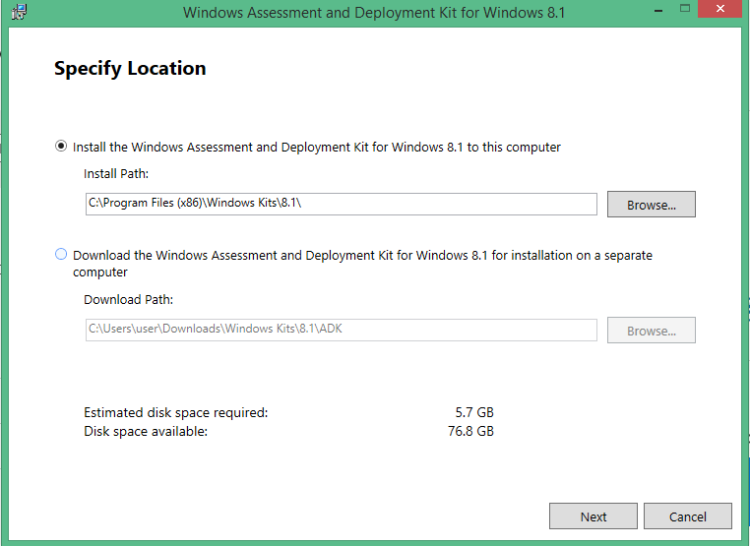Proceed with the Next button
Viewport: 750px width, 546px height.
click(x=593, y=516)
